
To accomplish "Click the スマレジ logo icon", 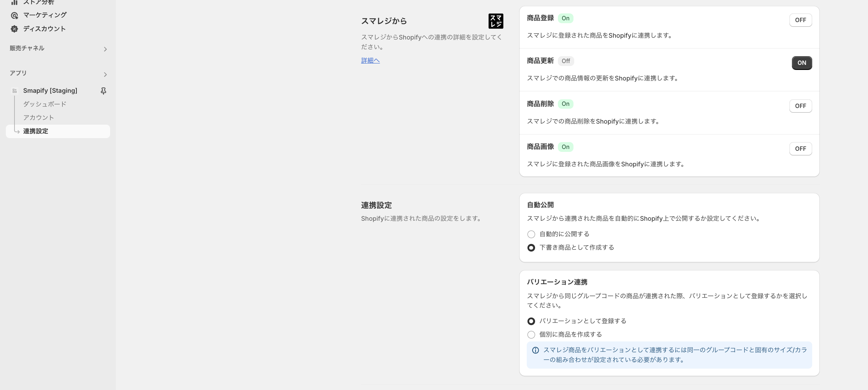I will point(496,21).
